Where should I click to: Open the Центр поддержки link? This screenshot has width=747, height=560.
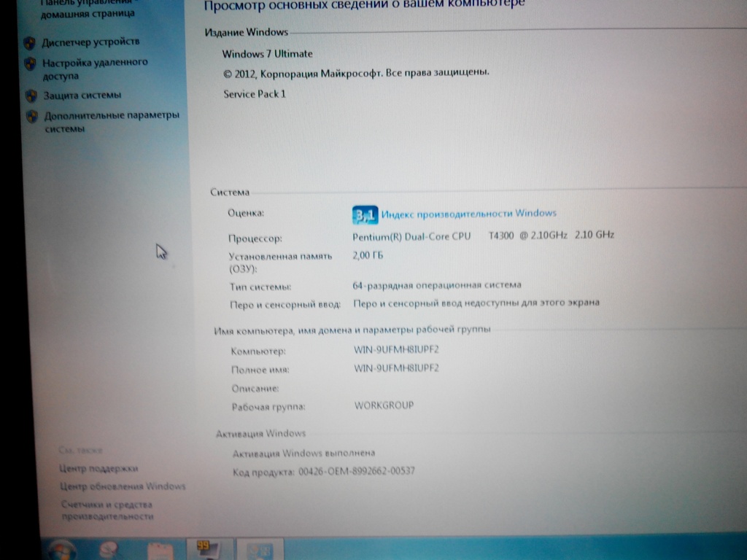pos(98,468)
